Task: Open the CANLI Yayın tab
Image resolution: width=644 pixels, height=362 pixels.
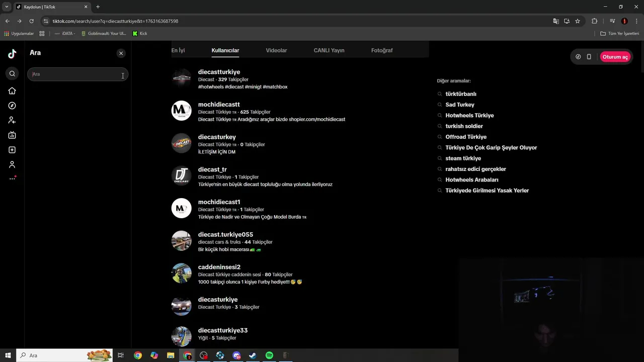Action: [329, 50]
